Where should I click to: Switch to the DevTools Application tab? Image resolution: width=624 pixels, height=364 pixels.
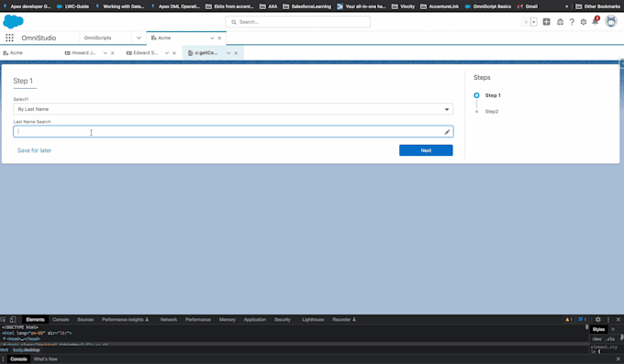255,319
